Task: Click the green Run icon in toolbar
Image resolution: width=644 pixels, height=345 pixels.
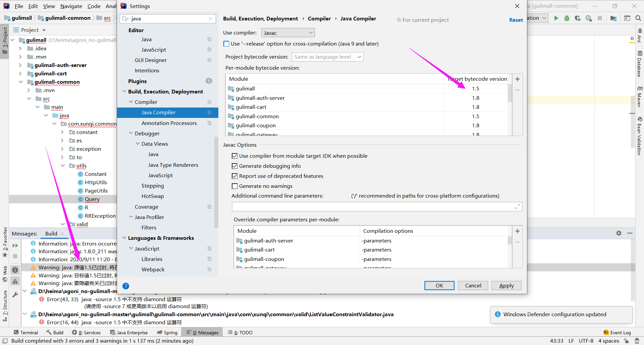Action: click(x=556, y=18)
